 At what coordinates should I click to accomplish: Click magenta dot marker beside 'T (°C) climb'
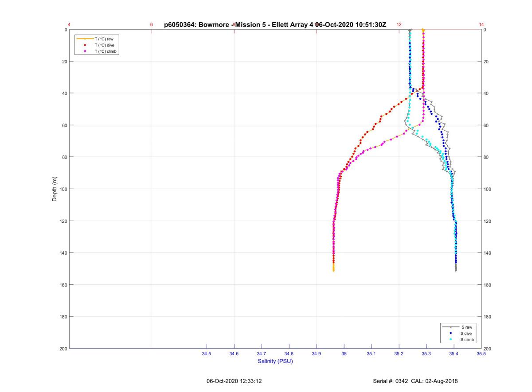point(85,51)
